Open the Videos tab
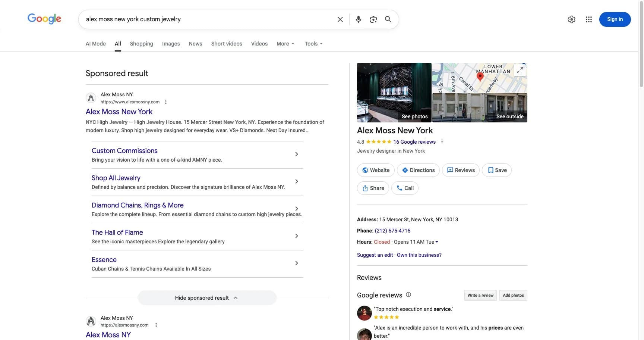644x340 pixels. (x=259, y=44)
